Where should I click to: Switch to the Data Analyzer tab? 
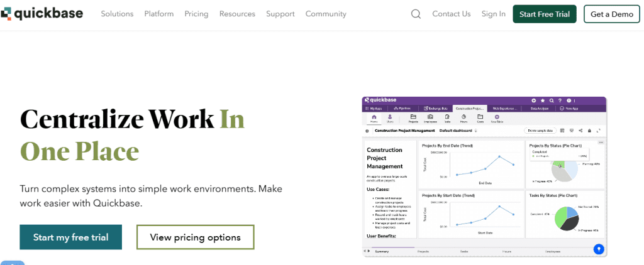[x=540, y=109]
